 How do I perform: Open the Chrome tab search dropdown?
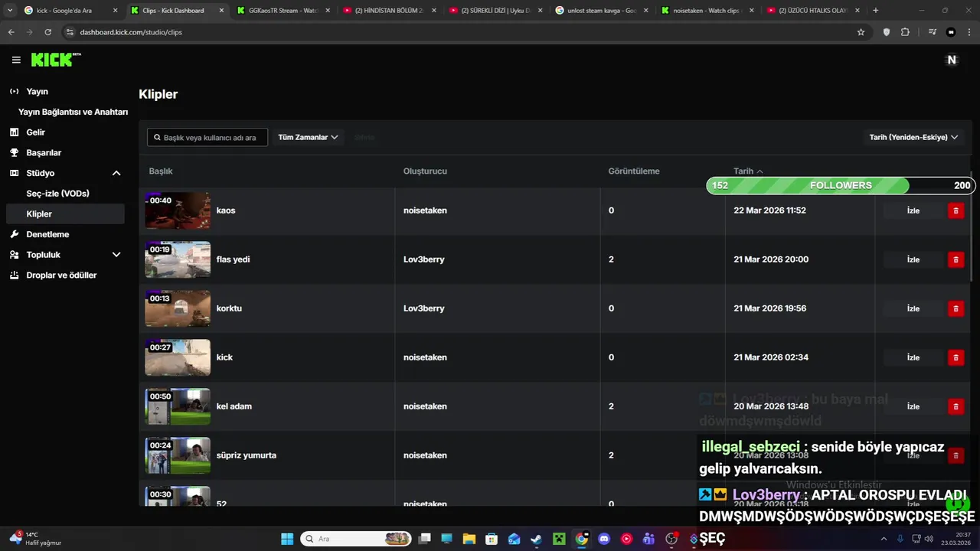click(10, 11)
